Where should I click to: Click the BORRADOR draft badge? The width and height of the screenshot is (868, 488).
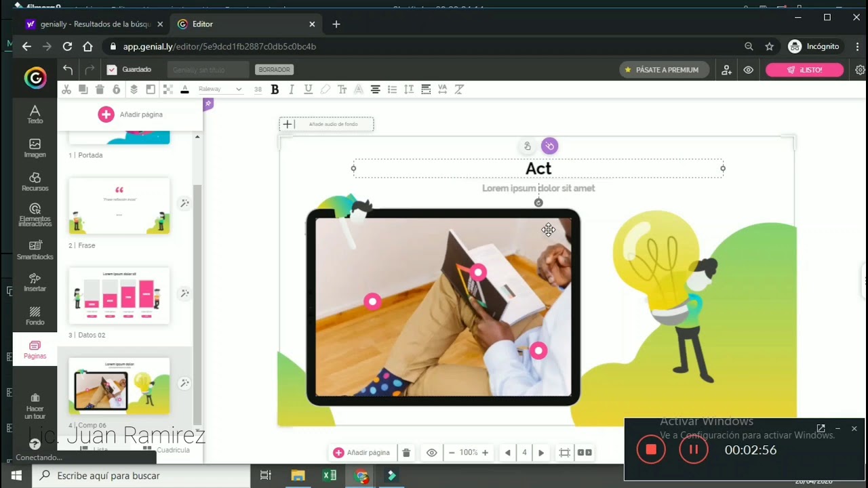(275, 70)
